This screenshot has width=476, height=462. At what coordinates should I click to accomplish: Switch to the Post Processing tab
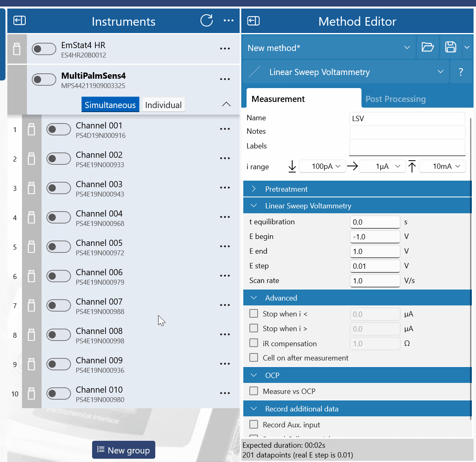click(396, 99)
